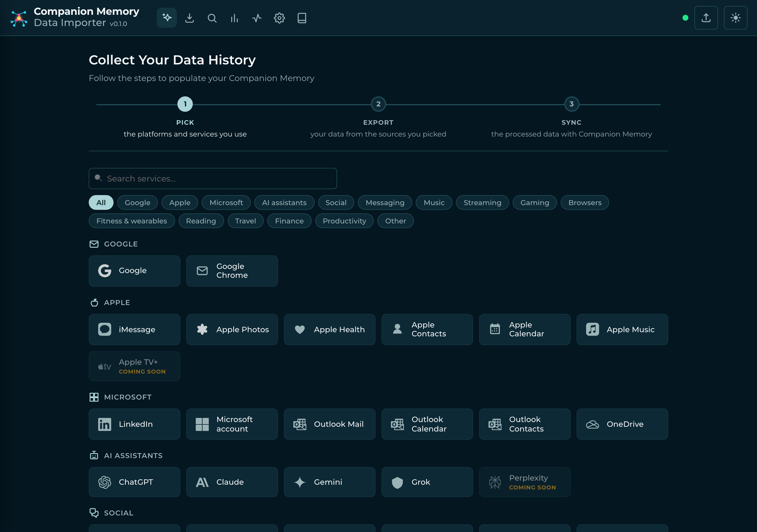This screenshot has height=532, width=757.
Task: Select the Apple Health card
Action: pos(330,330)
